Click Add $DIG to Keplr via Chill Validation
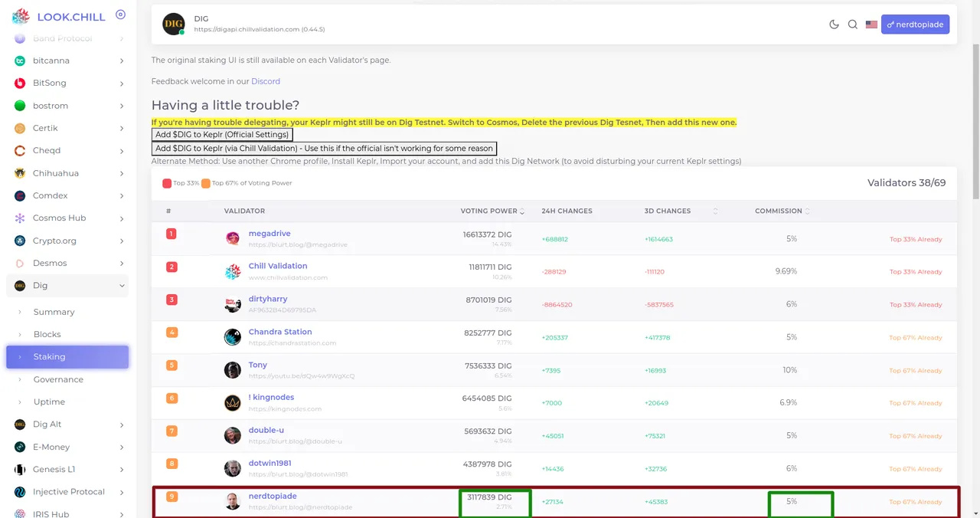Image resolution: width=980 pixels, height=518 pixels. click(x=324, y=149)
